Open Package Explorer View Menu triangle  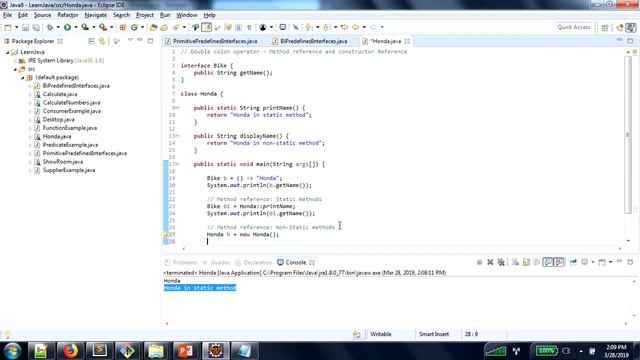tap(130, 40)
